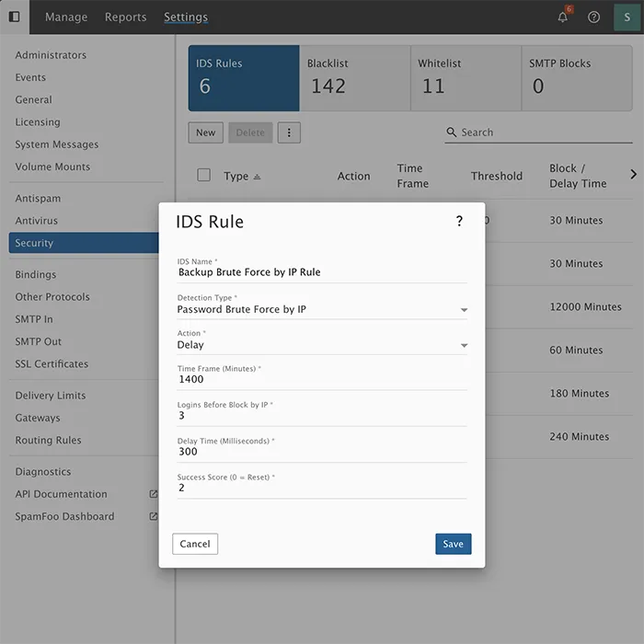The width and height of the screenshot is (644, 644).
Task: Cancel the IDS Rule dialog
Action: [195, 544]
